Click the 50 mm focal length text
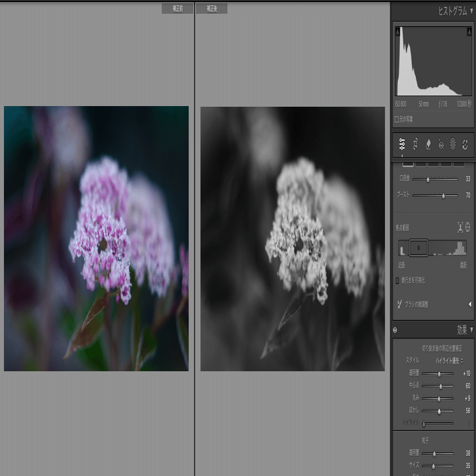The width and height of the screenshot is (476, 476). tap(424, 104)
